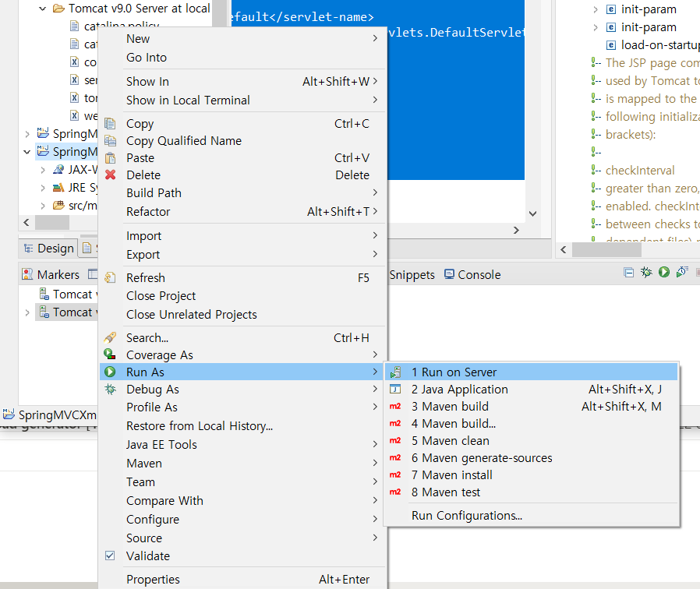700x589 pixels.
Task: Click the Console tab icon
Action: tap(449, 274)
